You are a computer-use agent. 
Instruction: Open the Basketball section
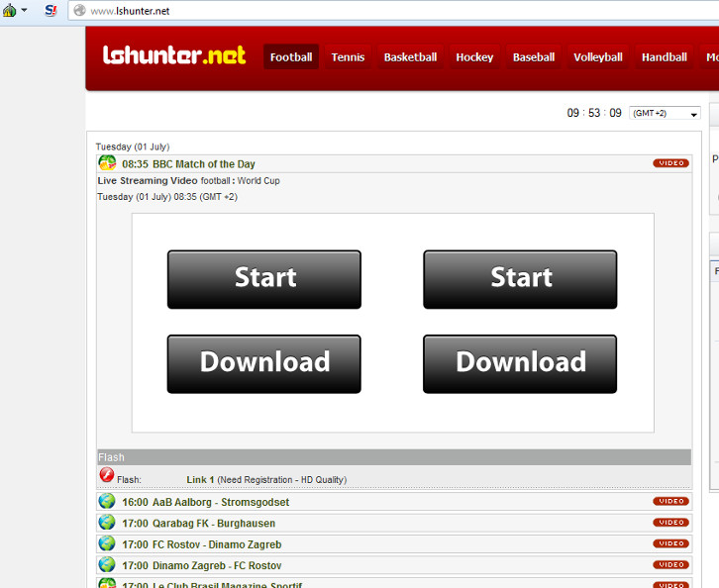coord(410,57)
